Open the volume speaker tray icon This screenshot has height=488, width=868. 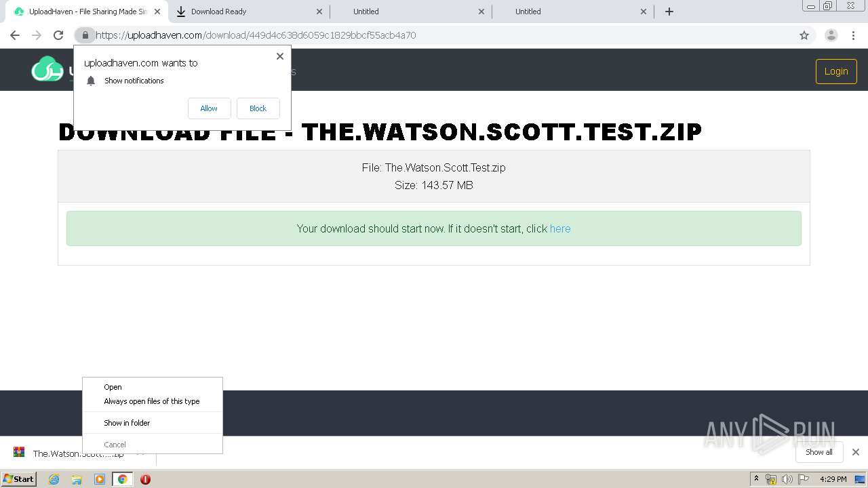(x=787, y=479)
